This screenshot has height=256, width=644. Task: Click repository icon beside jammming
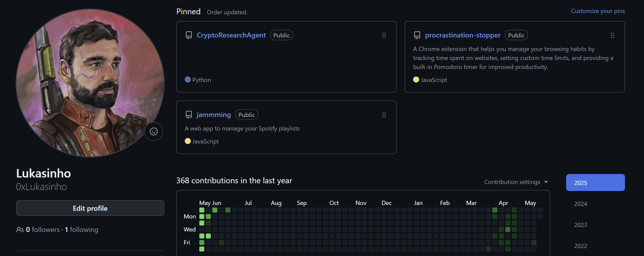pos(189,115)
